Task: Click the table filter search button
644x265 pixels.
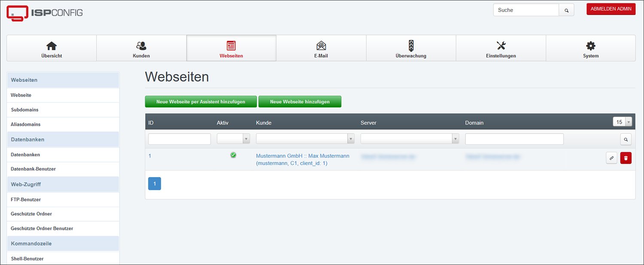Action: coord(626,139)
